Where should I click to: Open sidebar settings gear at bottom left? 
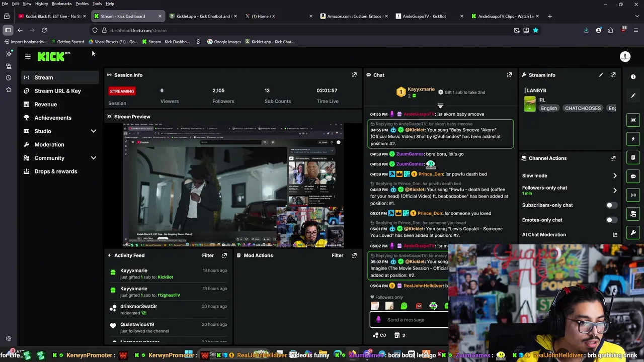pyautogui.click(x=9, y=339)
